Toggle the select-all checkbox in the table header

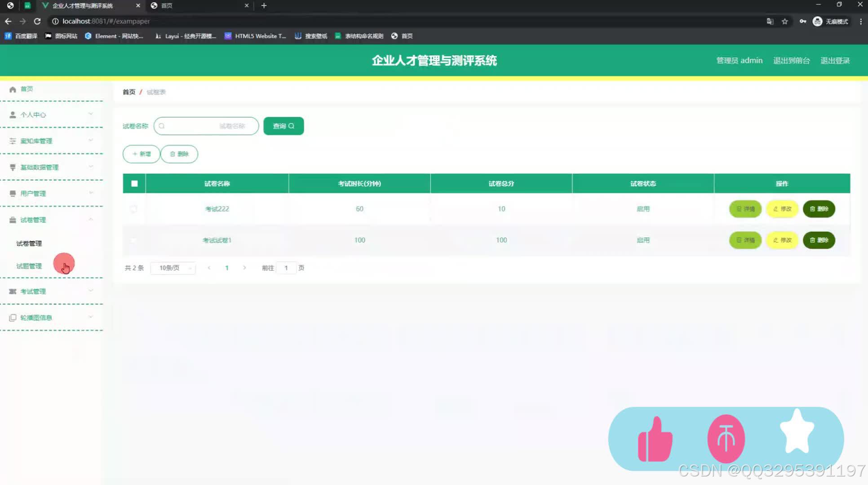(x=134, y=184)
